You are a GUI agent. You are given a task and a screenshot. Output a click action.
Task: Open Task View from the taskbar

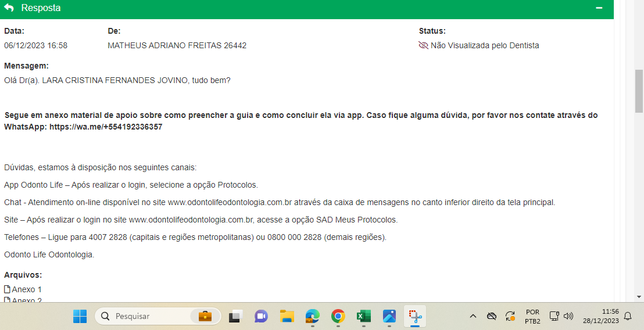point(235,316)
